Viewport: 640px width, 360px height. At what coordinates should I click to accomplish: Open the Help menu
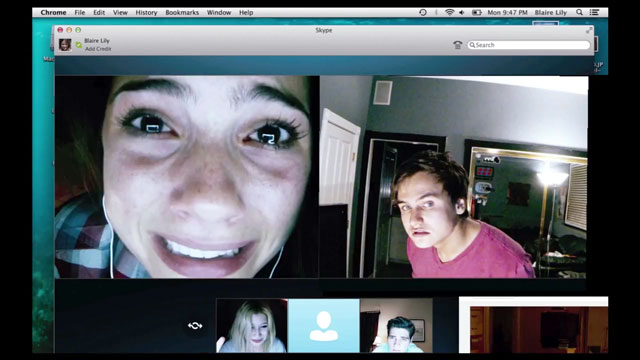pos(246,13)
